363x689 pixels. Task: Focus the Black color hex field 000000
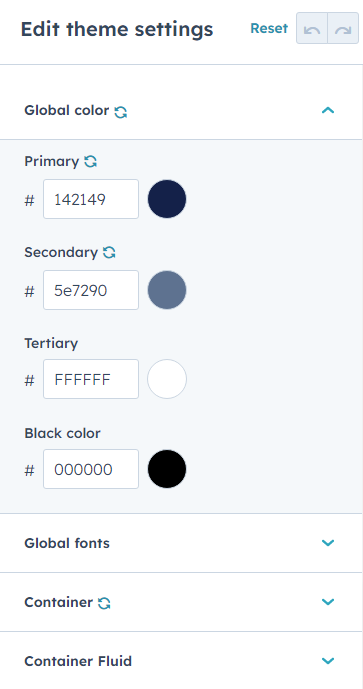[91, 469]
